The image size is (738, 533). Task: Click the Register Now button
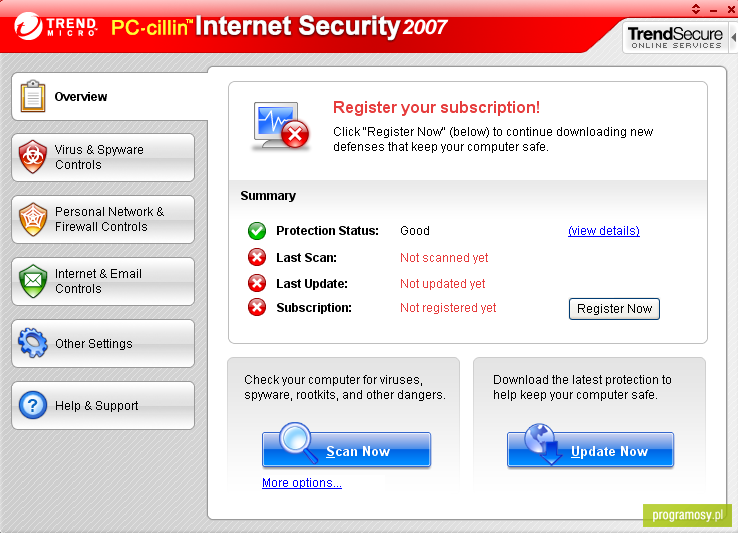614,309
